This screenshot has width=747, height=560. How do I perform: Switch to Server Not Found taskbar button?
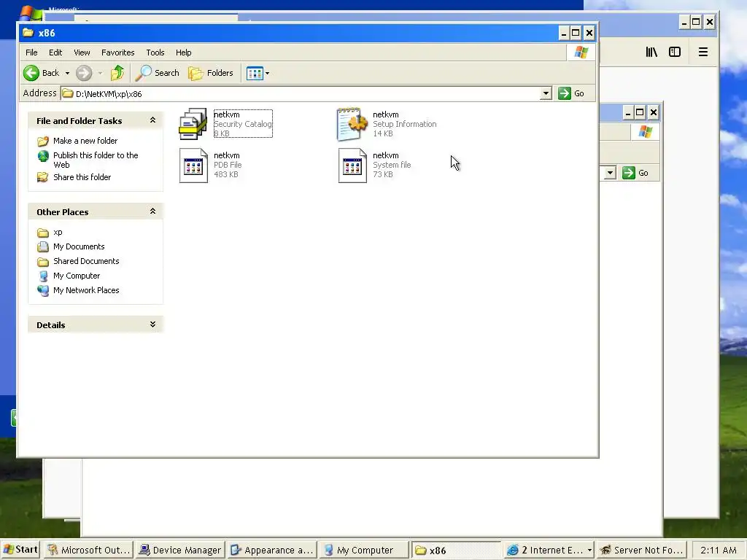tap(642, 550)
